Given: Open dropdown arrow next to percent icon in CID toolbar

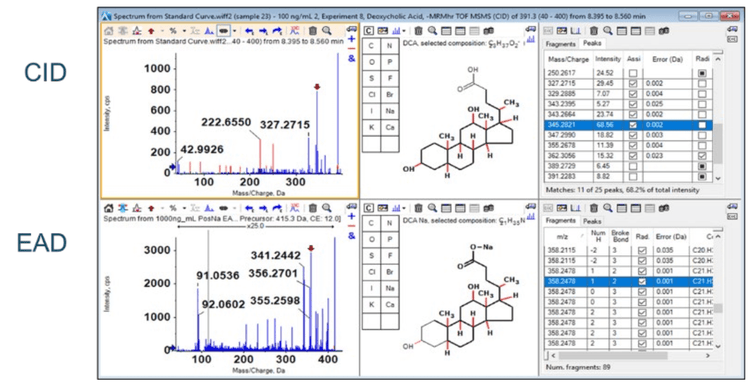Looking at the screenshot, I should 184,31.
